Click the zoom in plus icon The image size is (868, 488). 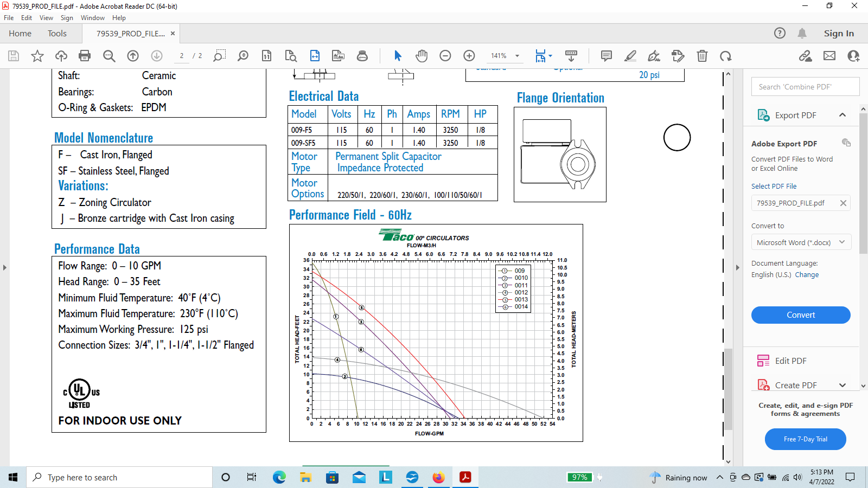tap(469, 56)
